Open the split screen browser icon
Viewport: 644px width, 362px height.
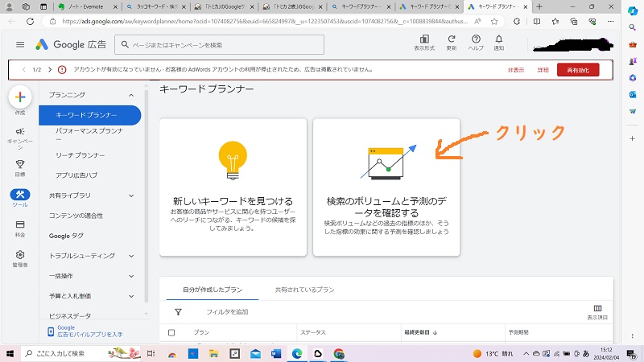[537, 22]
